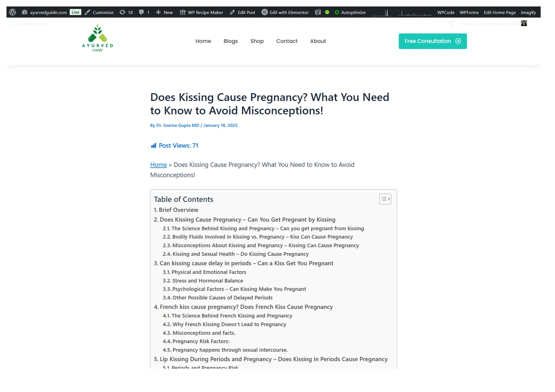The width and height of the screenshot is (555, 392).
Task: Open the Shop menu item
Action: tap(257, 41)
